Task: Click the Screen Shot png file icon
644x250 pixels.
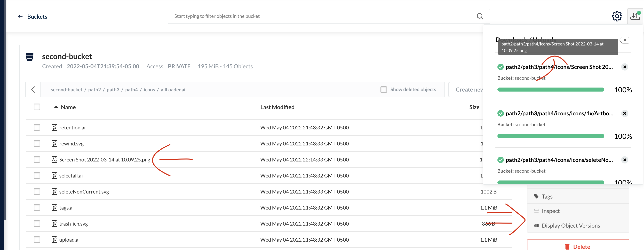Action: coord(54,159)
